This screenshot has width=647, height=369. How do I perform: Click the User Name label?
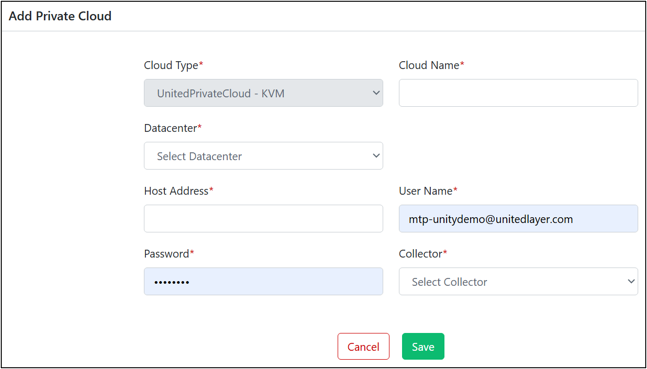(x=428, y=191)
